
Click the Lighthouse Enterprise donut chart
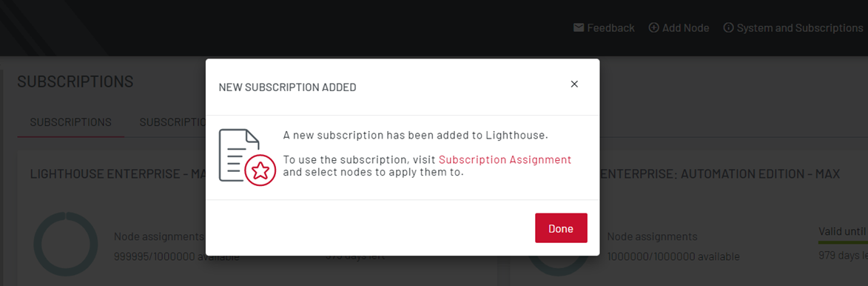65,245
